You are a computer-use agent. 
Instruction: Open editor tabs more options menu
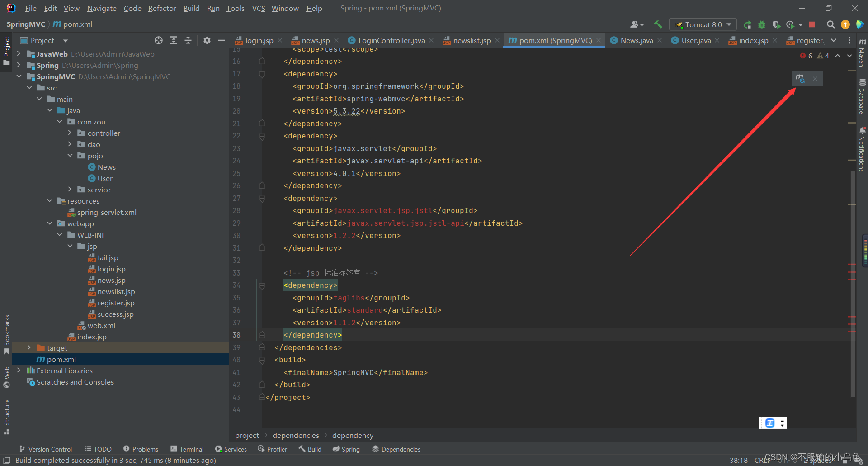[x=849, y=40]
